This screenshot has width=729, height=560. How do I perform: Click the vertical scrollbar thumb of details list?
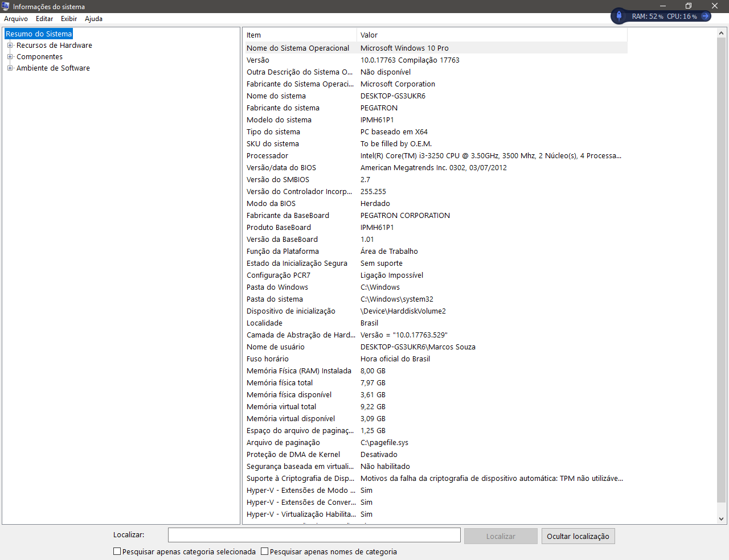click(x=722, y=270)
